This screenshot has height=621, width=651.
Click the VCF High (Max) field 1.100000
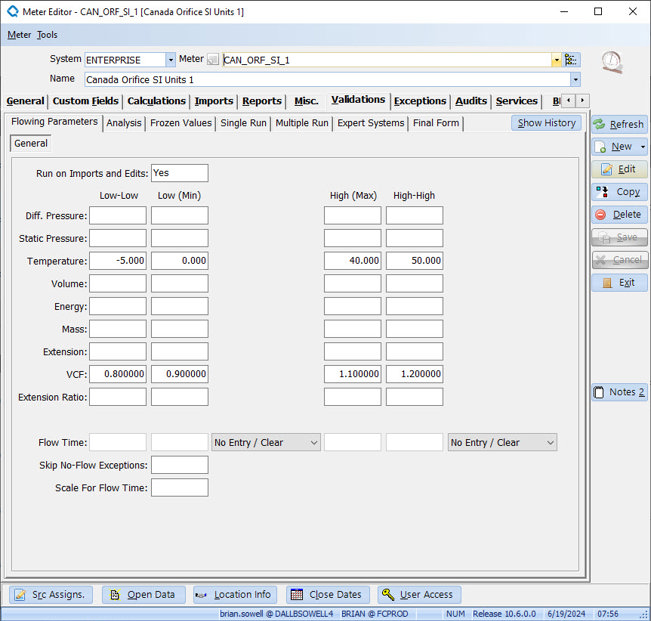pyautogui.click(x=352, y=374)
